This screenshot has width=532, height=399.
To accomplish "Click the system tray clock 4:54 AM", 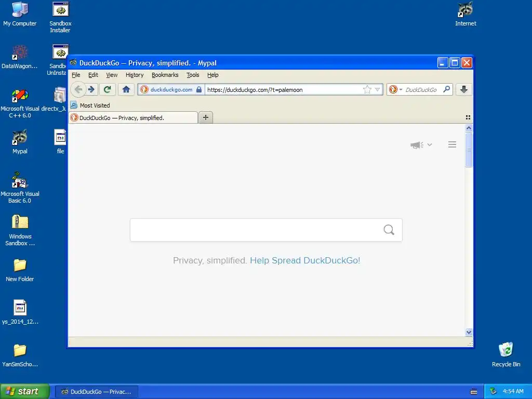I will [x=513, y=391].
